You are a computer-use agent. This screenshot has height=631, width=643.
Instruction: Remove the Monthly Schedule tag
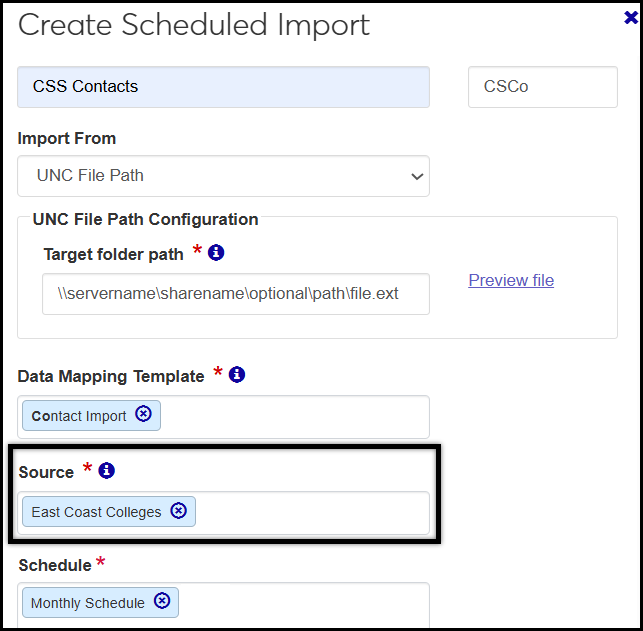pos(162,601)
